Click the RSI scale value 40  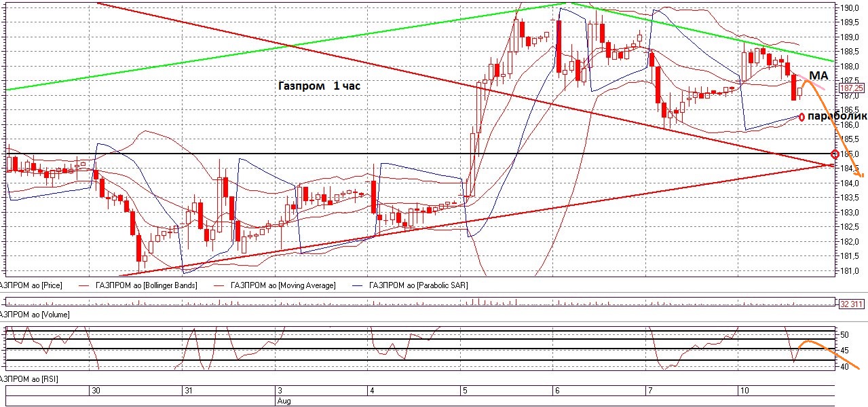coord(845,367)
